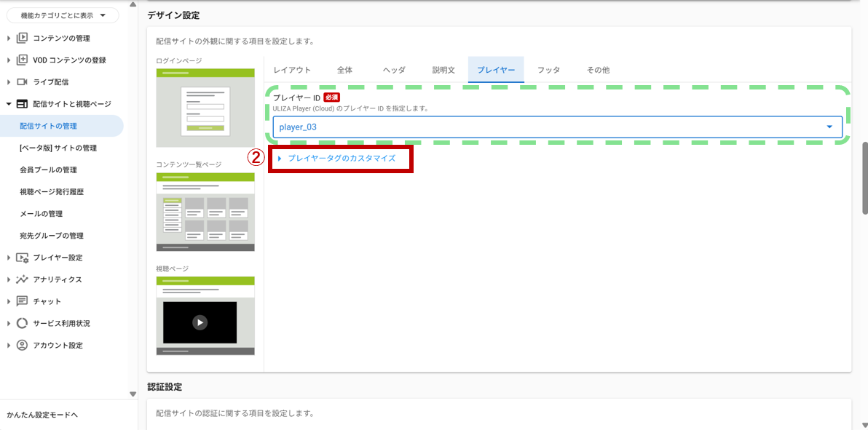
Task: Click the ライブ配信 camera icon
Action: tap(22, 82)
